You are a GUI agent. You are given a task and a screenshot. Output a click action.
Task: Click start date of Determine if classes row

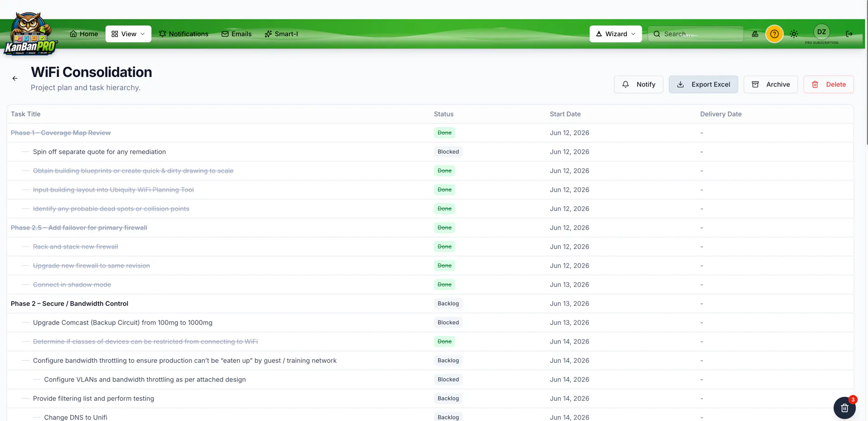point(570,342)
